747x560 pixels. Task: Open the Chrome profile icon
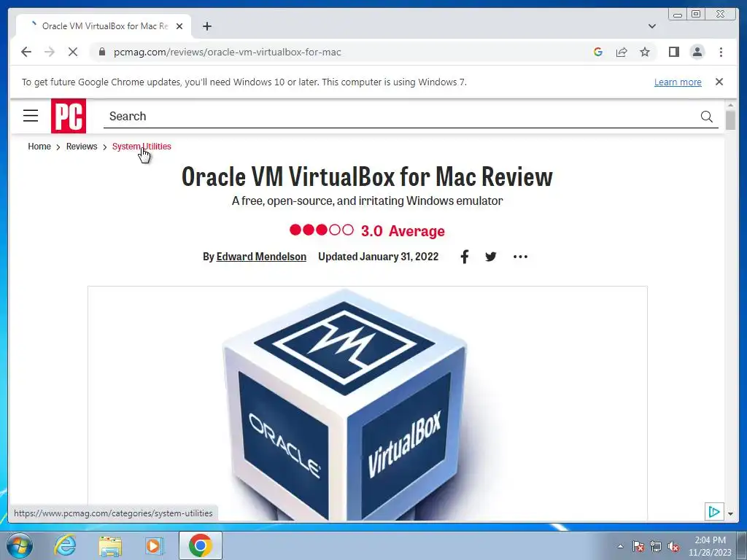(x=697, y=52)
